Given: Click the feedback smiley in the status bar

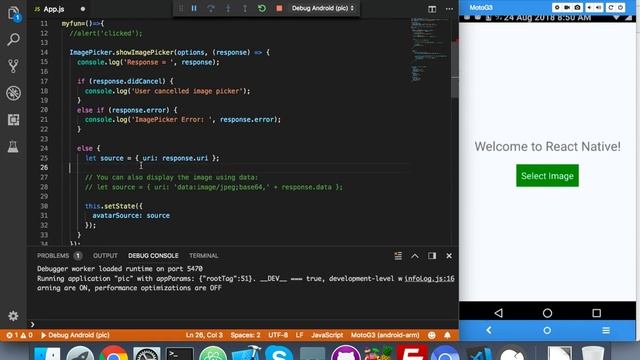Looking at the screenshot, I should pos(431,335).
